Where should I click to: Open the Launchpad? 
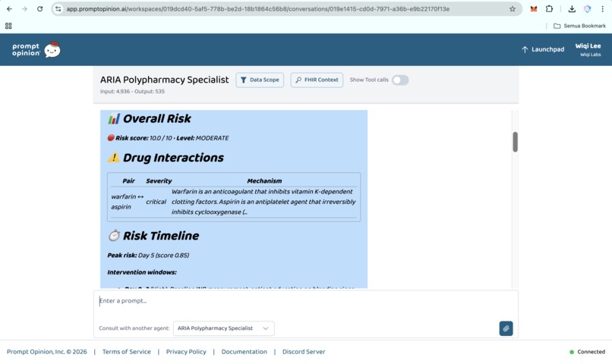coord(543,49)
